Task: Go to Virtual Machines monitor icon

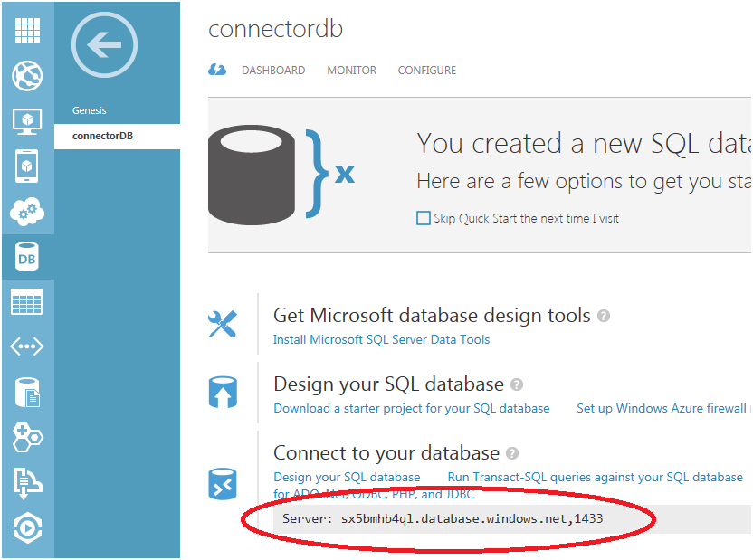Action: point(27,121)
